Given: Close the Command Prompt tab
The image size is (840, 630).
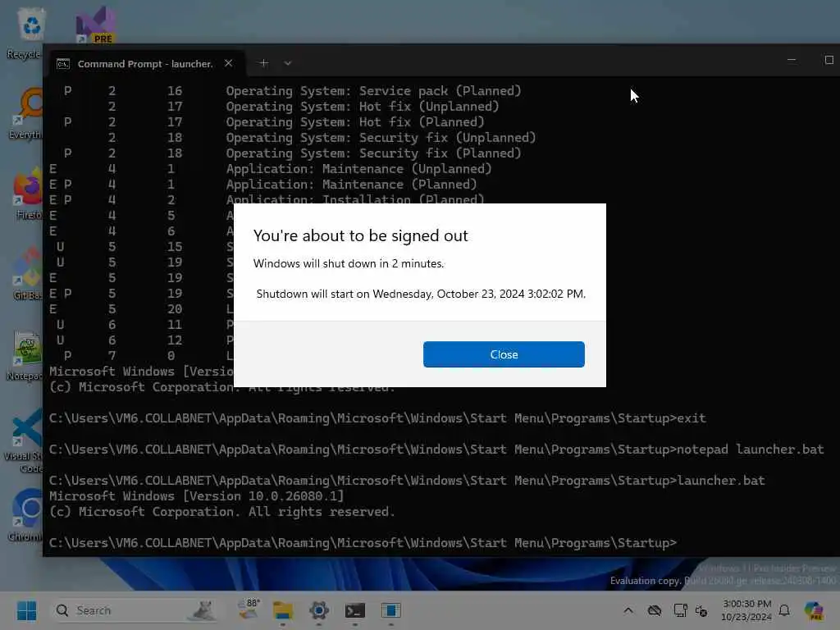Looking at the screenshot, I should [x=228, y=63].
